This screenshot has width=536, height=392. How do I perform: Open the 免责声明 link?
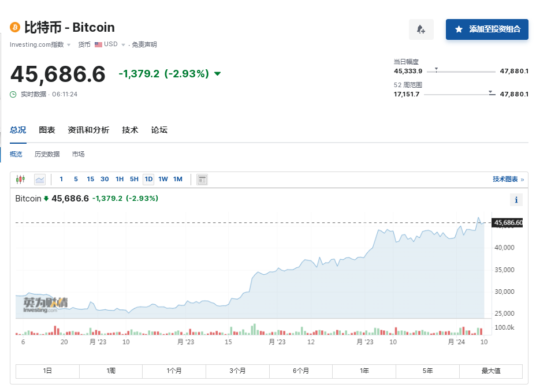click(x=144, y=44)
